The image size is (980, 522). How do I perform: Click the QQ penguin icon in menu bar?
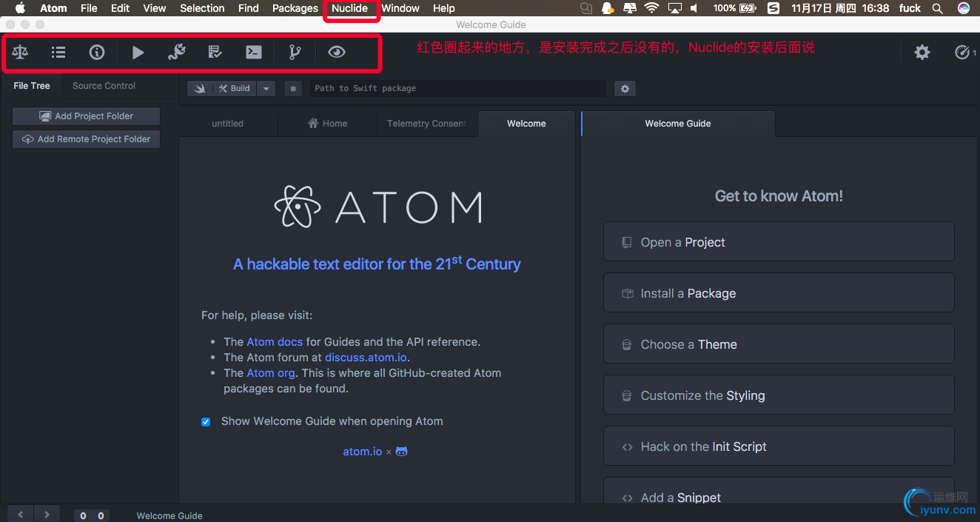[x=608, y=8]
